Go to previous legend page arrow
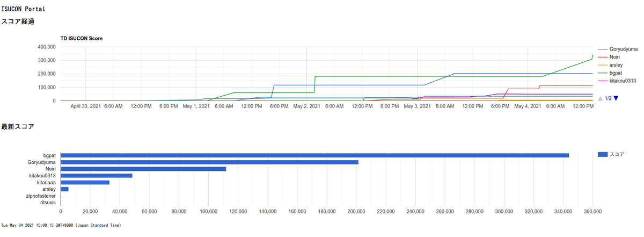This screenshot has width=644, height=237. click(601, 98)
